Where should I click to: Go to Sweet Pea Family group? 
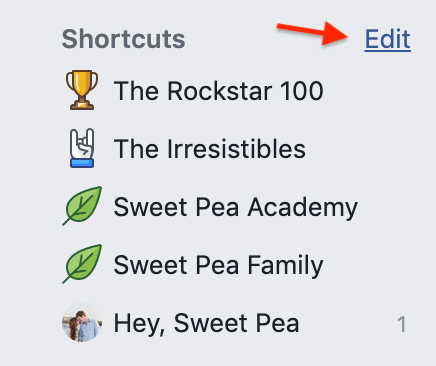219,265
